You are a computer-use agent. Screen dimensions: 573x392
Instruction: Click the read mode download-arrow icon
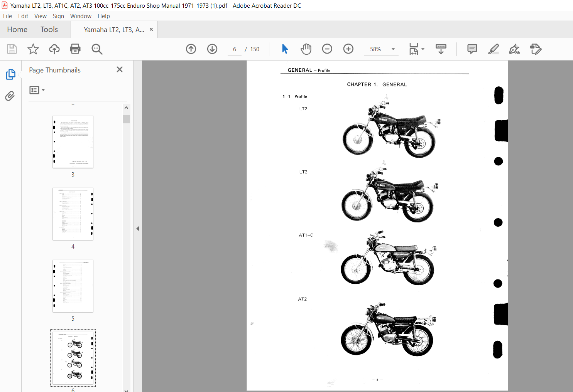tap(441, 49)
